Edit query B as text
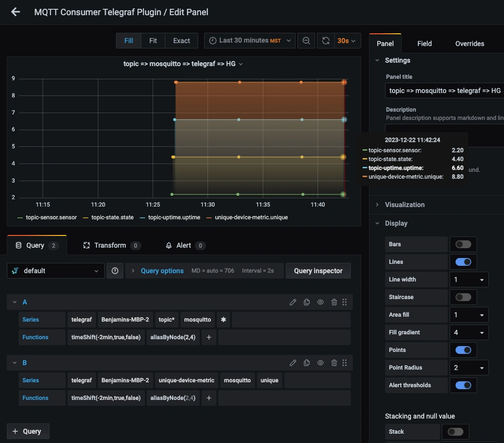This screenshot has width=504, height=443. click(293, 363)
